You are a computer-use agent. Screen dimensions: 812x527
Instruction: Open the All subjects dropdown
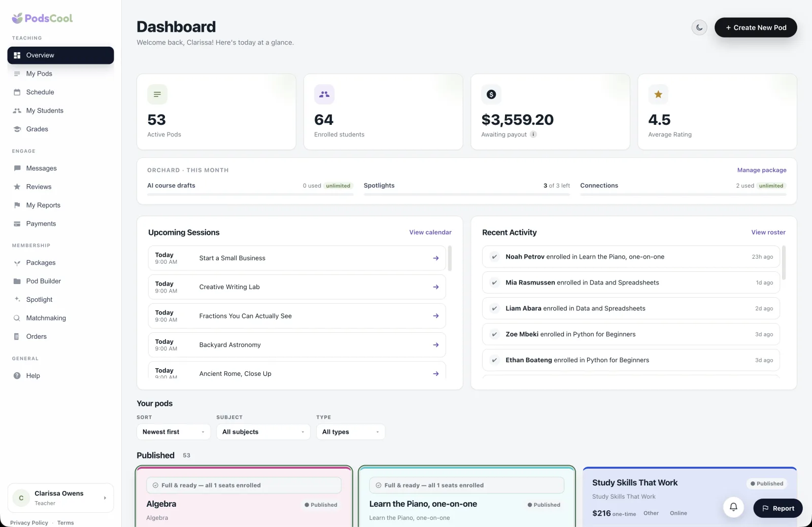[263, 432]
